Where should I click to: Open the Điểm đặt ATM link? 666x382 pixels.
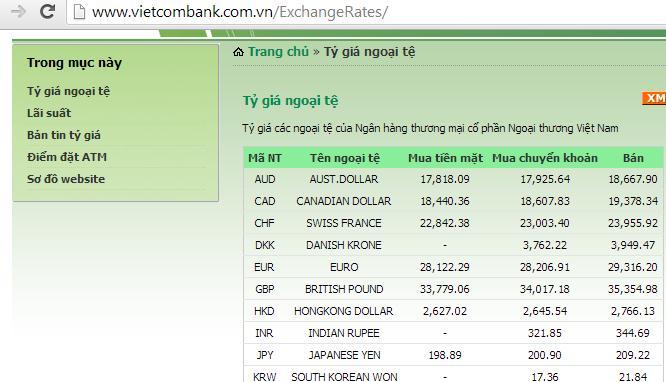tap(67, 157)
